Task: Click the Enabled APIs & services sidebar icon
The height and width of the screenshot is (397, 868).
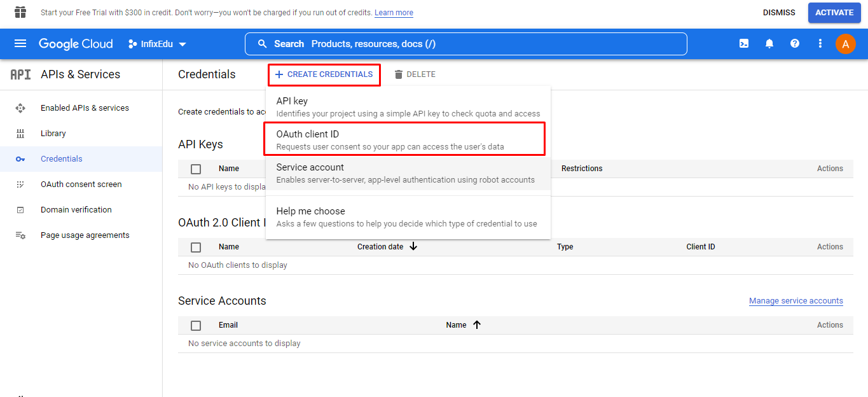Action: click(20, 108)
